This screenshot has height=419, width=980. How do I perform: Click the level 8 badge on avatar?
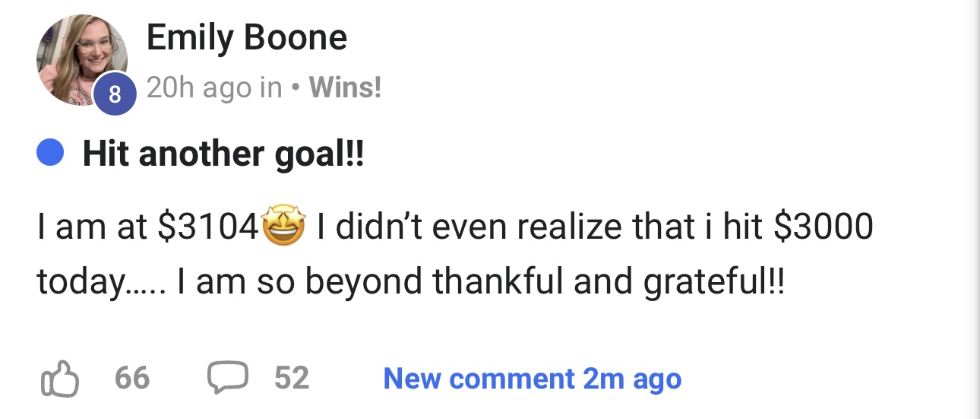(115, 96)
